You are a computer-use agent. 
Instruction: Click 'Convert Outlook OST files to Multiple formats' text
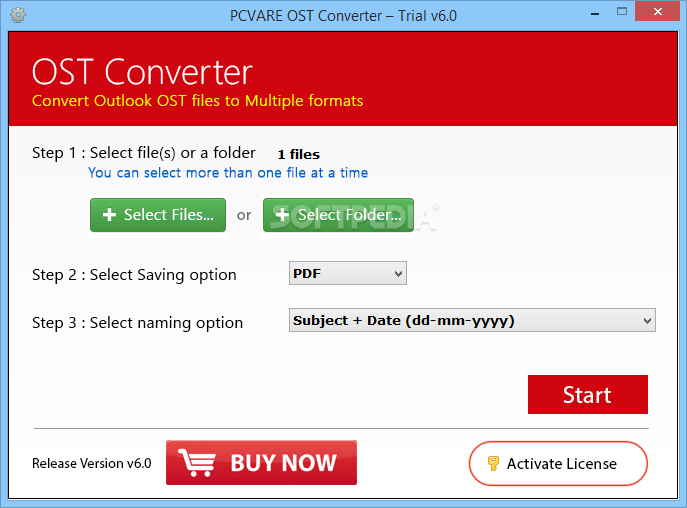tap(198, 101)
